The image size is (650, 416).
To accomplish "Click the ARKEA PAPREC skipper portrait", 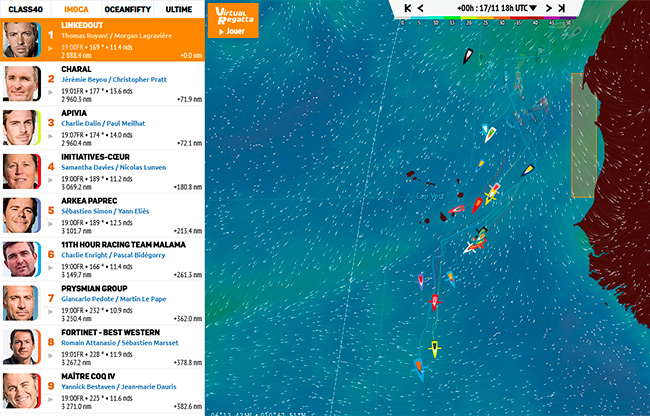I will pos(22,215).
